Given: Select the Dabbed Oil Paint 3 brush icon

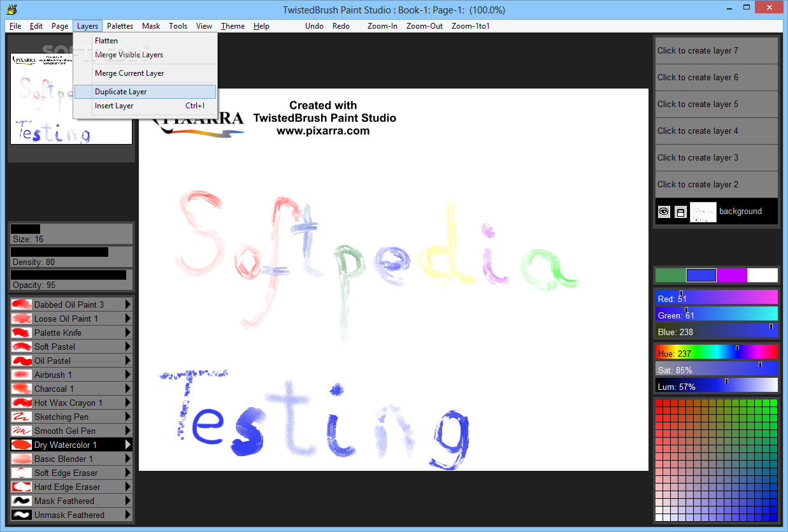Looking at the screenshot, I should [22, 305].
